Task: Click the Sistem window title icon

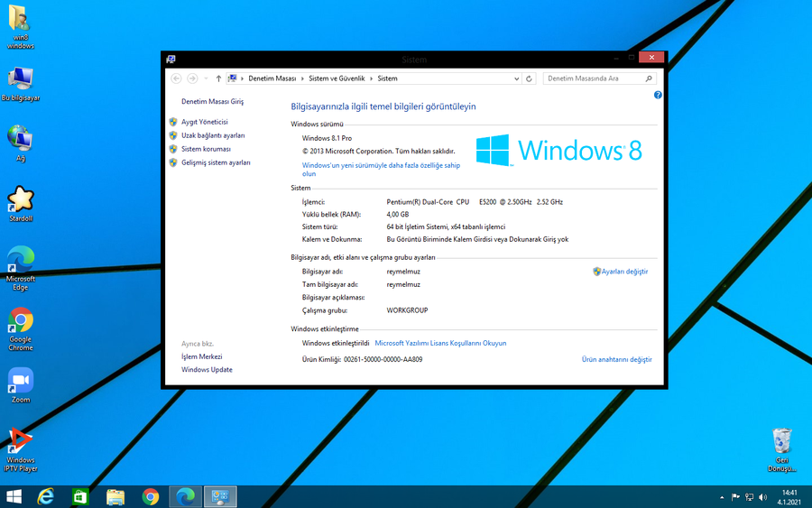Action: click(x=171, y=59)
